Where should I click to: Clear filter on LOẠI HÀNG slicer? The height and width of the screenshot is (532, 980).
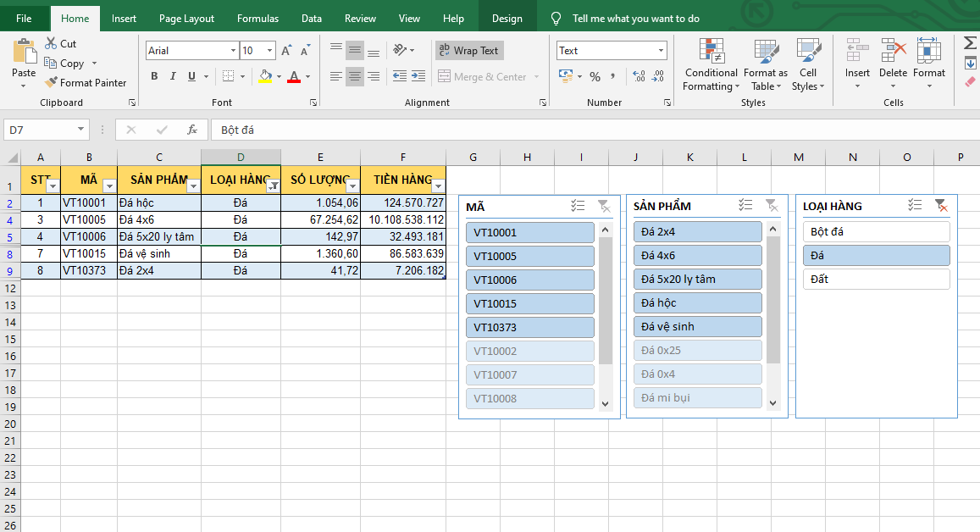tap(940, 205)
